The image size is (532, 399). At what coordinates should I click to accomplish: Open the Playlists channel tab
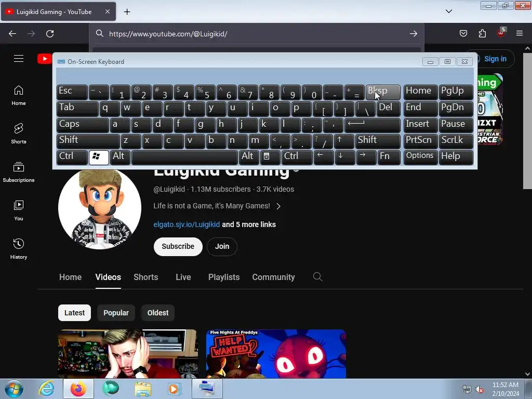pyautogui.click(x=224, y=277)
